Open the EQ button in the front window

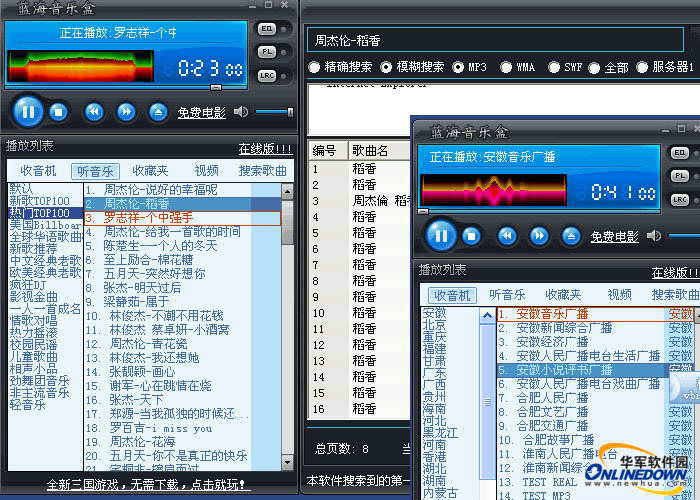point(679,153)
